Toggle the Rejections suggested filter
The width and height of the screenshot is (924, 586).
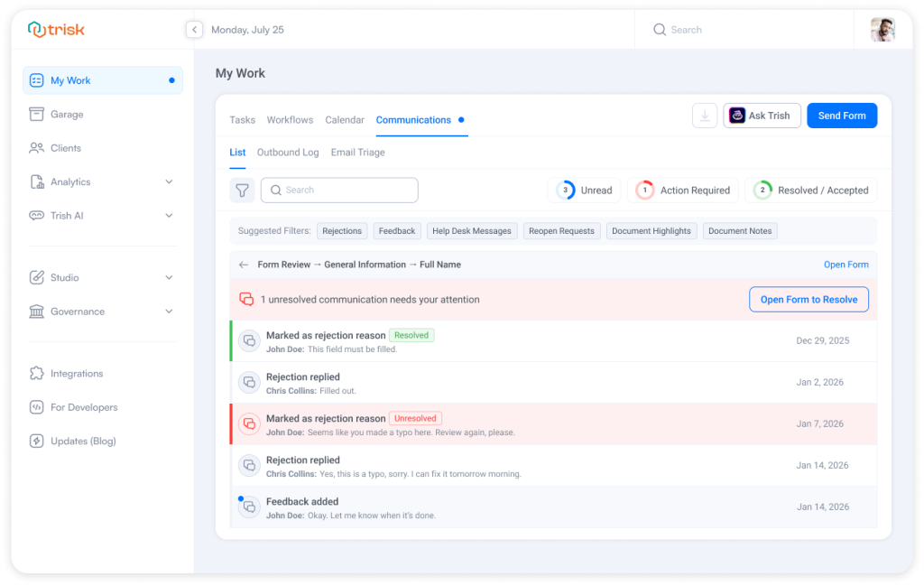342,230
